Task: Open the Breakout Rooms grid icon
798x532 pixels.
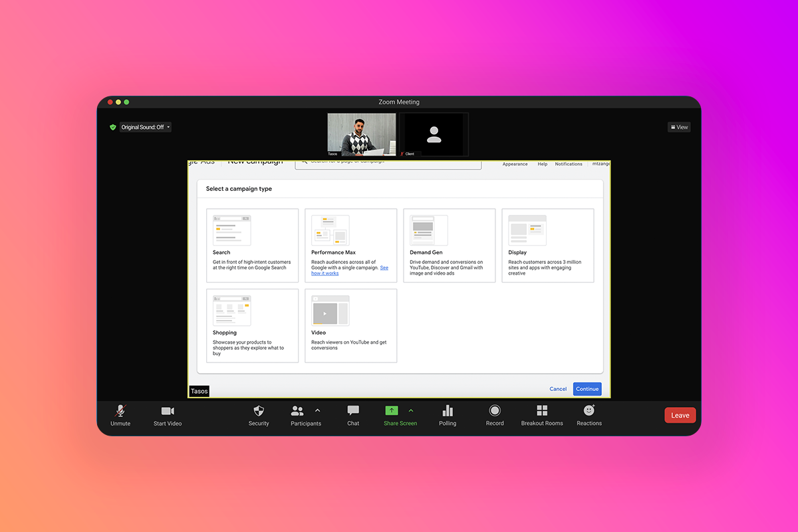Action: coord(542,411)
